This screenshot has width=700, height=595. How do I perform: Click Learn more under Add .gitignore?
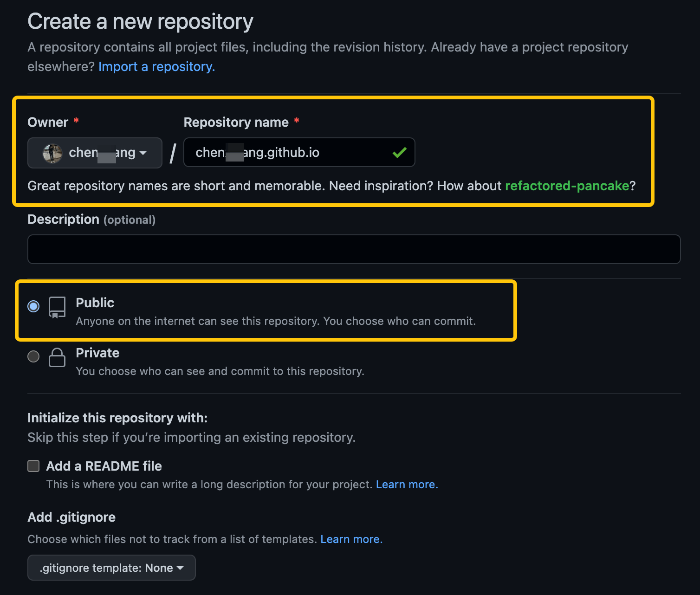pyautogui.click(x=351, y=539)
